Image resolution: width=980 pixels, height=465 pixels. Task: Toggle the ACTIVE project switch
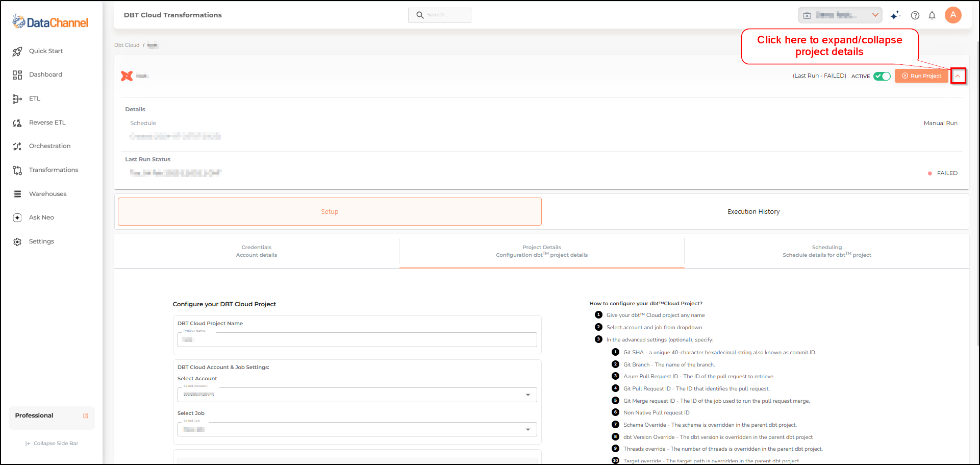882,76
